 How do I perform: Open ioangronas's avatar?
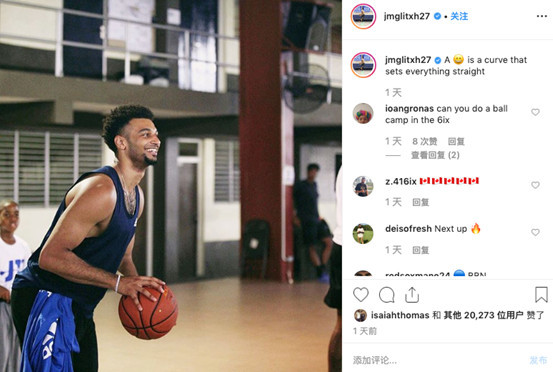(x=363, y=114)
